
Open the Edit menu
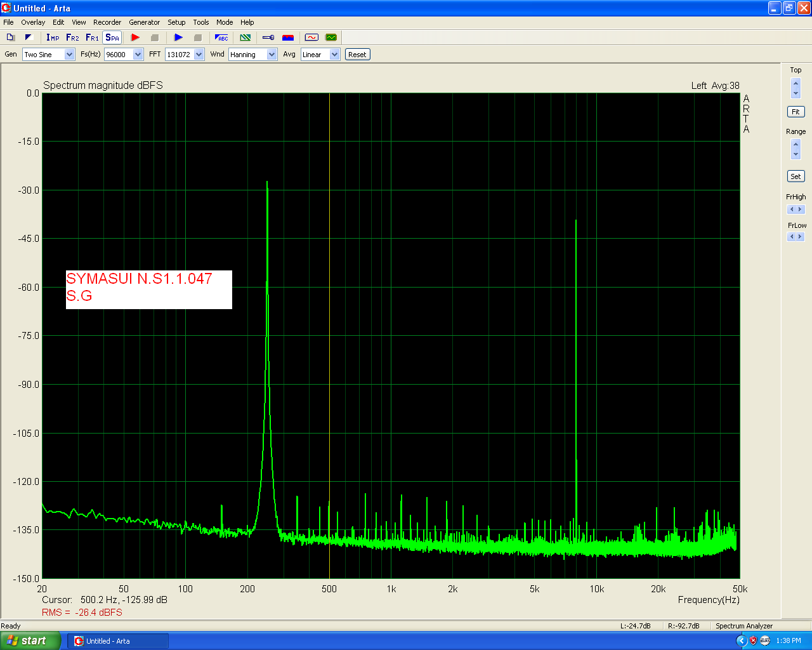tap(58, 22)
